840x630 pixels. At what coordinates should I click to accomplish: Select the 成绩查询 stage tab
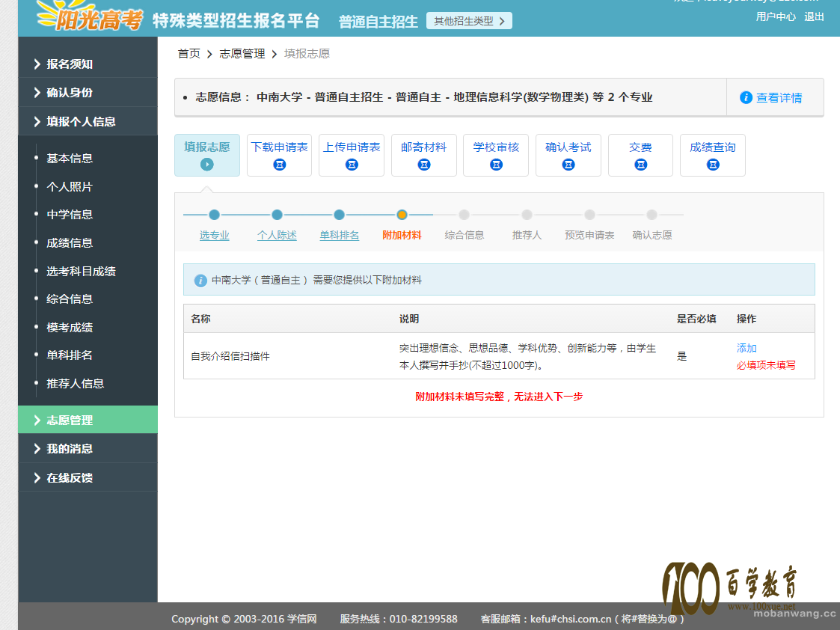pyautogui.click(x=713, y=155)
